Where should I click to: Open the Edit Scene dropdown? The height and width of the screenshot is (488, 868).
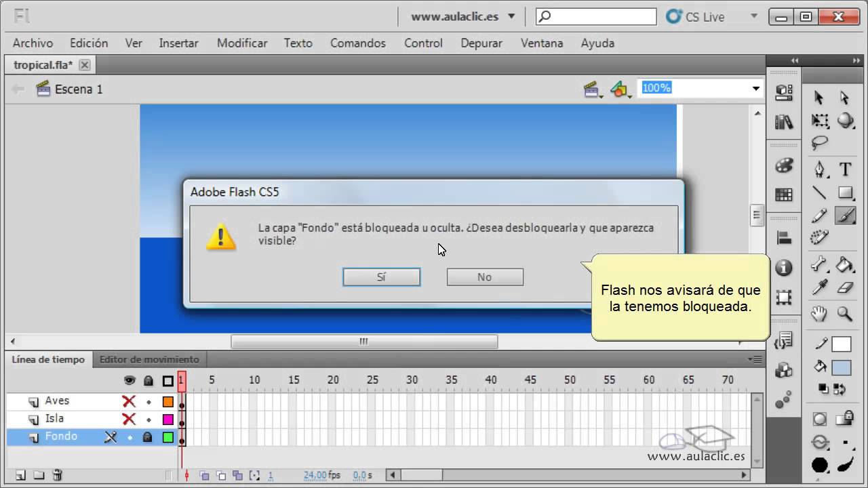[593, 89]
